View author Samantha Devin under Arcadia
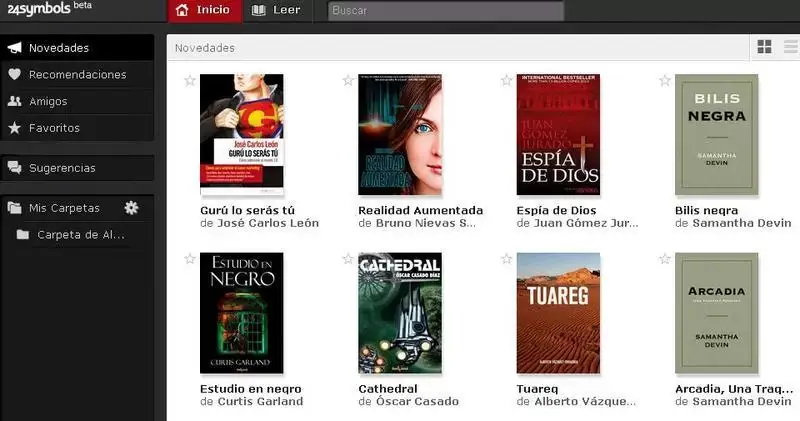This screenshot has height=421, width=800. point(742,402)
